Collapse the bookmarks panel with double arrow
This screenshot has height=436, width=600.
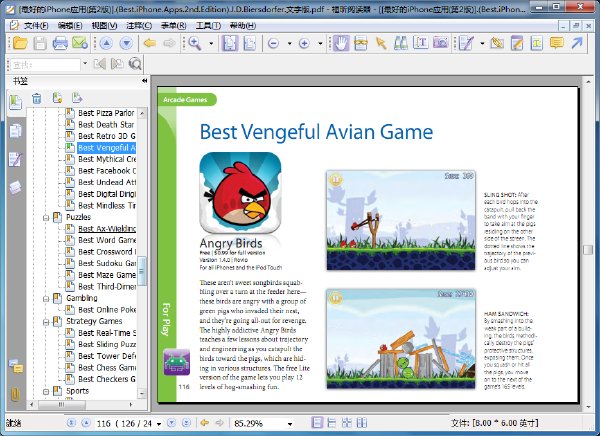click(144, 81)
